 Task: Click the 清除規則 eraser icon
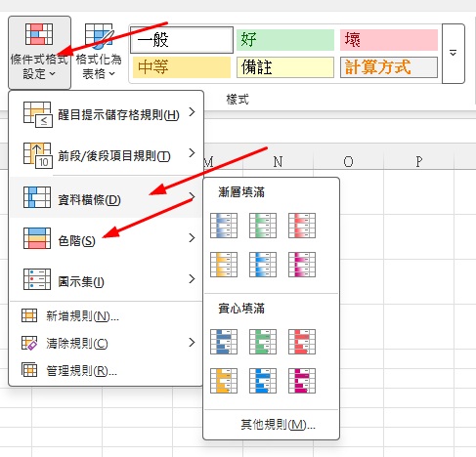[x=29, y=343]
